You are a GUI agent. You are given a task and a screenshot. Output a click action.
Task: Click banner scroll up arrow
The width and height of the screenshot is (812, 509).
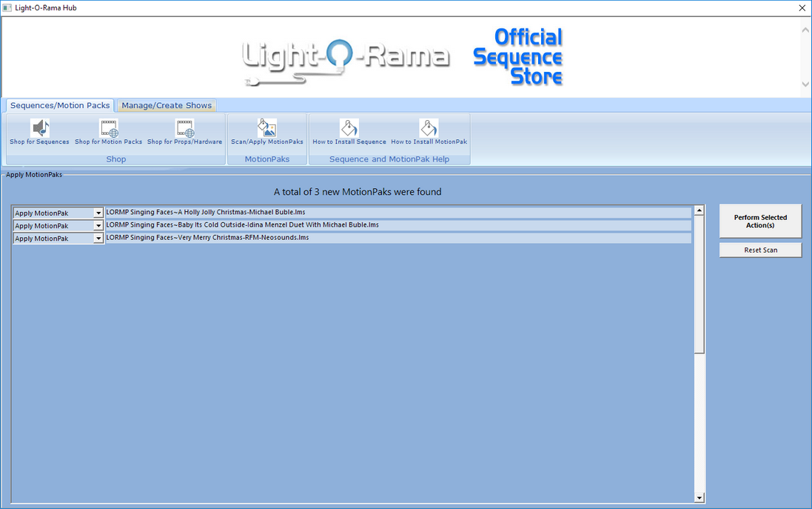click(805, 30)
